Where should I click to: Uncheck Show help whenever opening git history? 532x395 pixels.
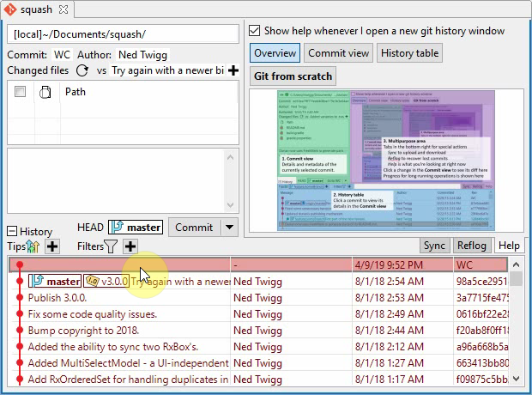(x=255, y=30)
